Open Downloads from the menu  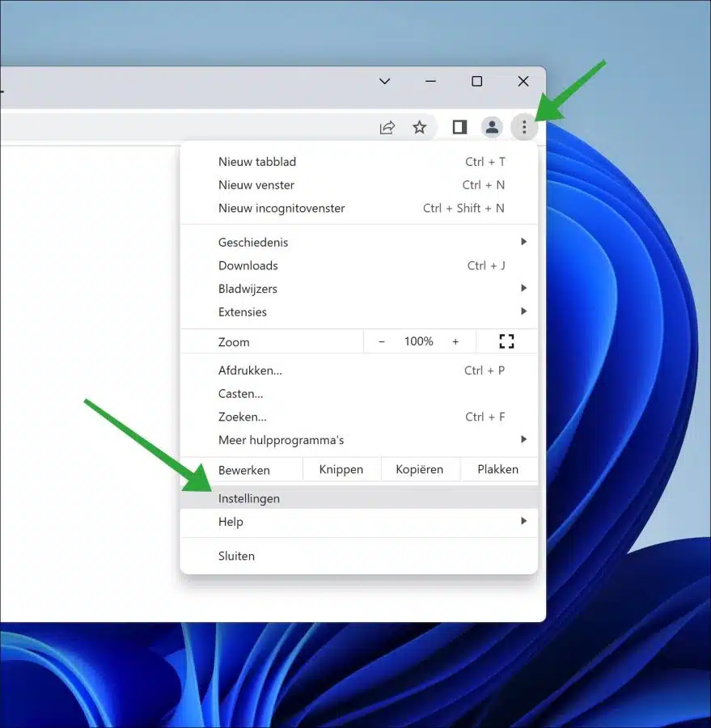pyautogui.click(x=359, y=265)
